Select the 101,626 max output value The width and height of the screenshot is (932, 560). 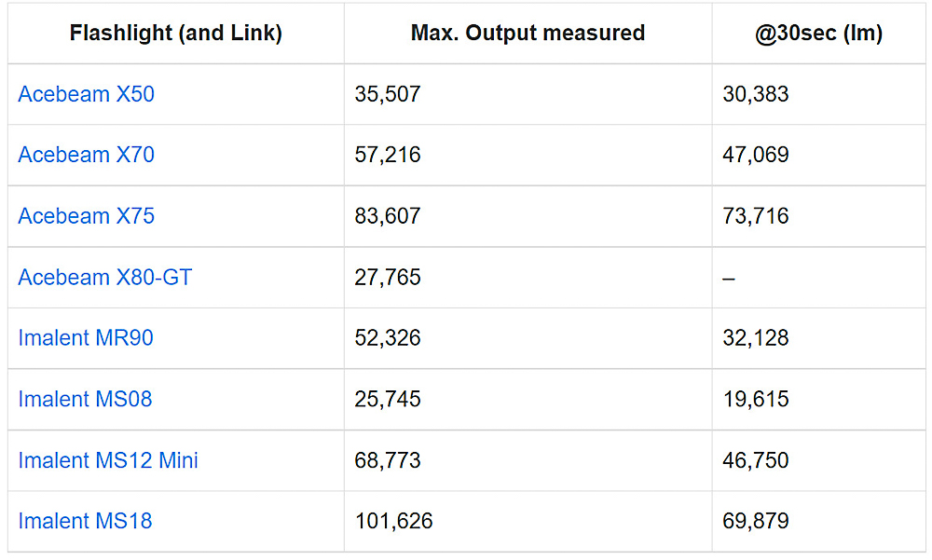(393, 522)
